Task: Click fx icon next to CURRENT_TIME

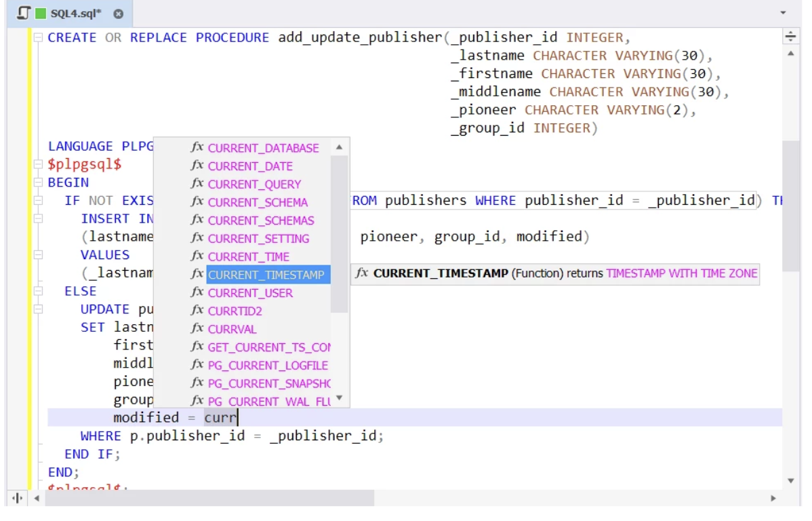Action: [197, 256]
